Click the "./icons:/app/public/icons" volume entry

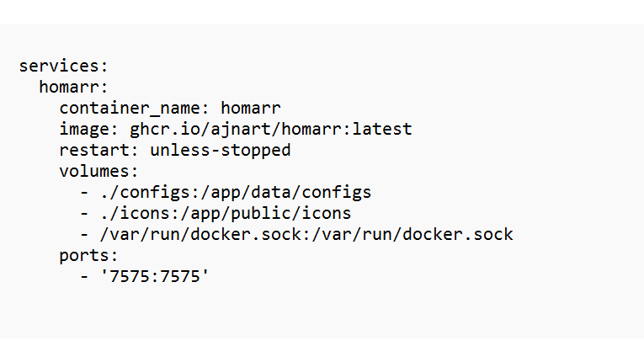[226, 213]
